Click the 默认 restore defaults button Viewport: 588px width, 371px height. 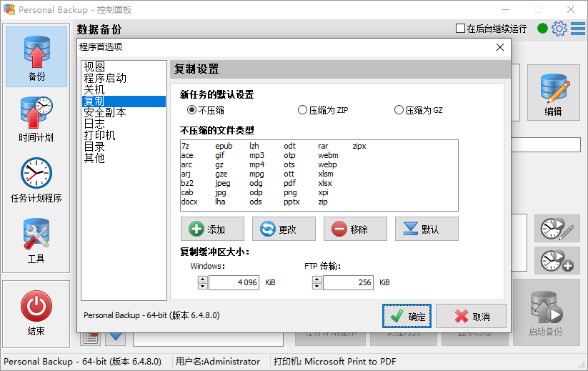point(427,229)
